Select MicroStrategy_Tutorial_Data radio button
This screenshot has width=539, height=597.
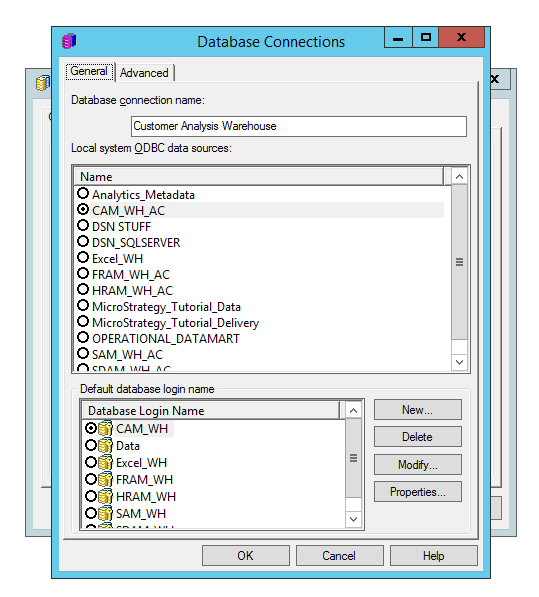coord(83,306)
